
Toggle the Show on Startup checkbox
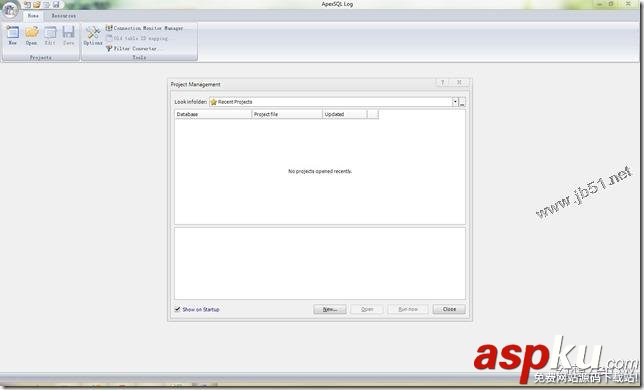pos(177,309)
